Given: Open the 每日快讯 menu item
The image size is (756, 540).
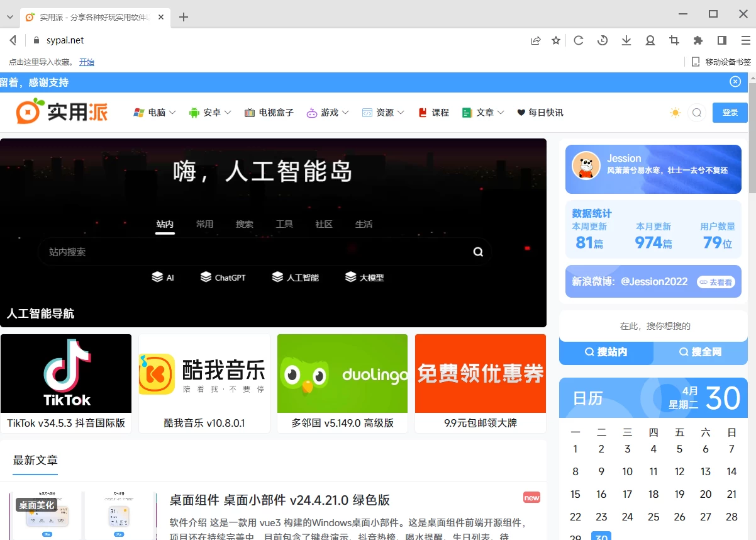Looking at the screenshot, I should coord(540,113).
